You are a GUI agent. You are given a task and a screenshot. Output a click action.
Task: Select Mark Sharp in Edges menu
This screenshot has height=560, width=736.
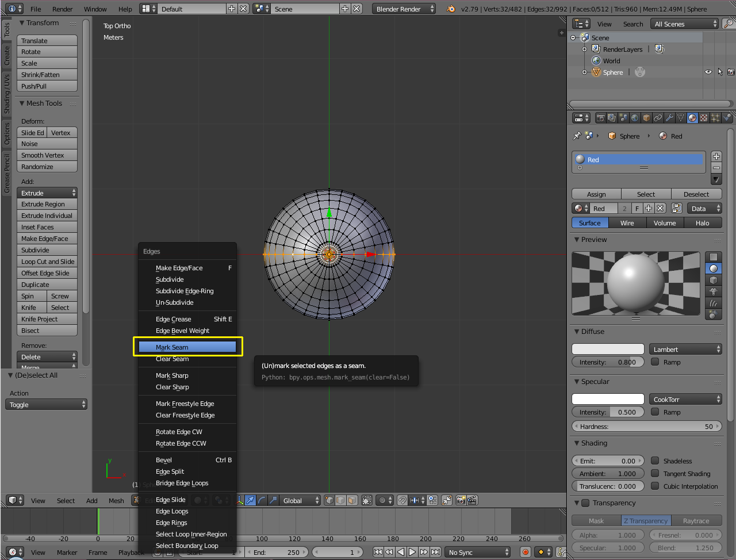click(x=172, y=375)
